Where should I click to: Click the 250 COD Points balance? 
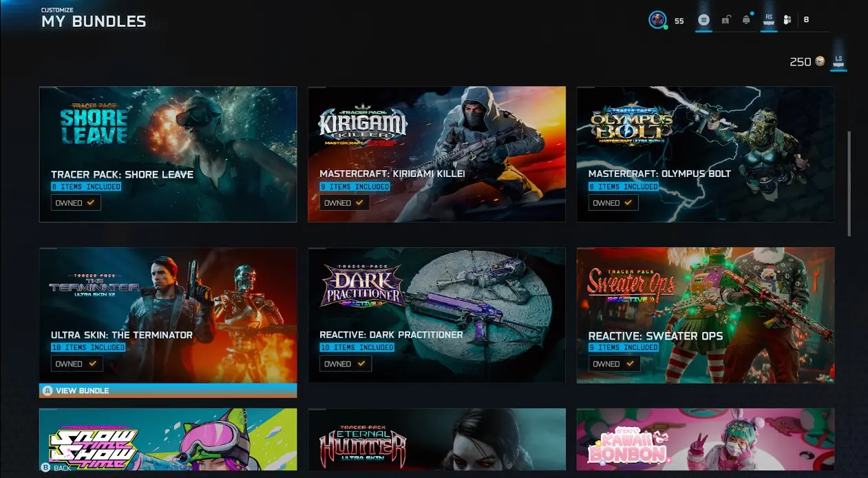point(801,62)
